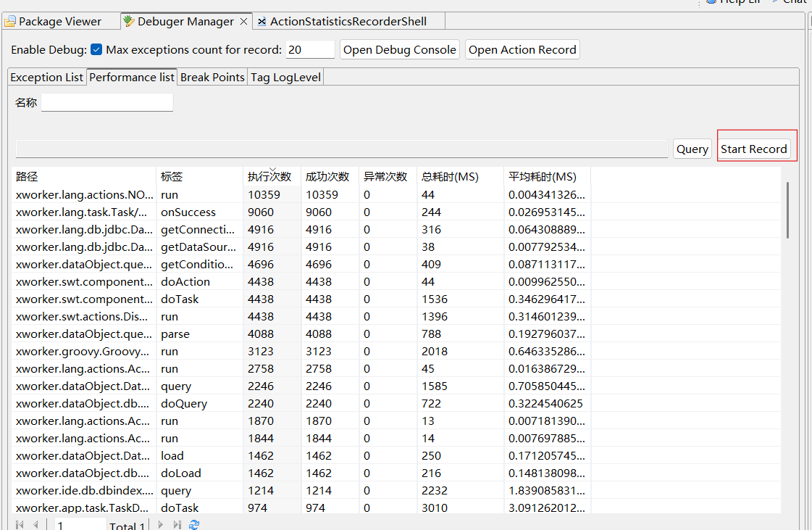Select the xworker.lang.actions.NO... path cell

click(85, 195)
